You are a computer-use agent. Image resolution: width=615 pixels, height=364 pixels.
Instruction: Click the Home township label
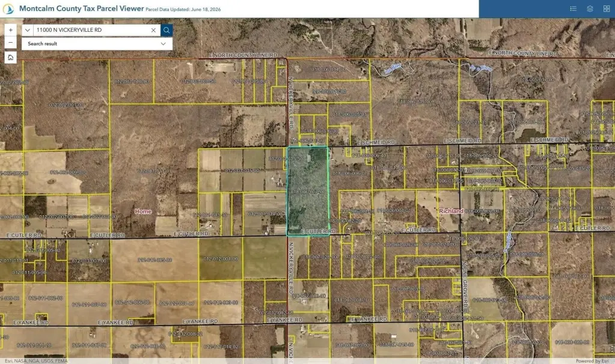tap(143, 211)
